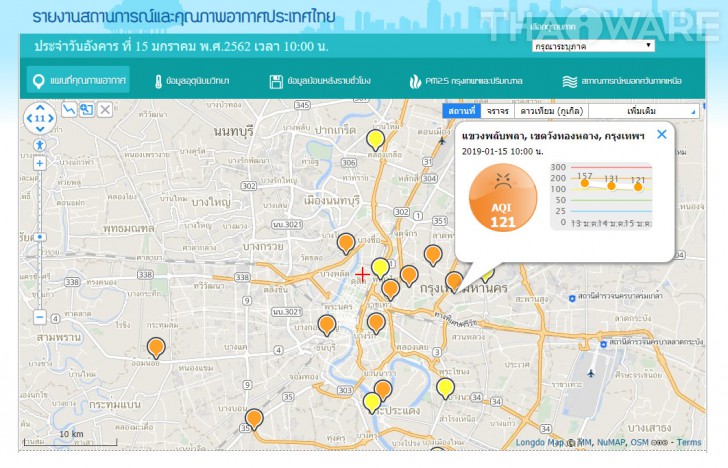Expand the เพิ่มเติม map layers dropdown
Screen dimensions: 728x468
(x=644, y=111)
